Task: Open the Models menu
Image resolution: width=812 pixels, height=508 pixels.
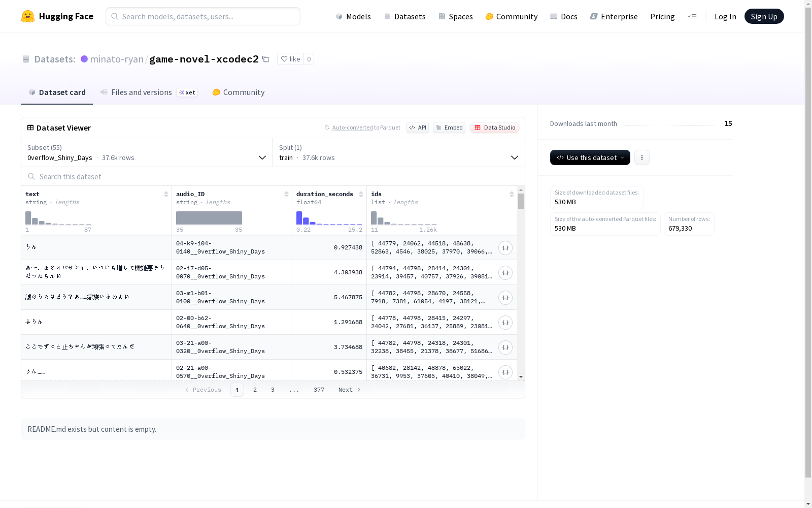Action: tap(353, 16)
